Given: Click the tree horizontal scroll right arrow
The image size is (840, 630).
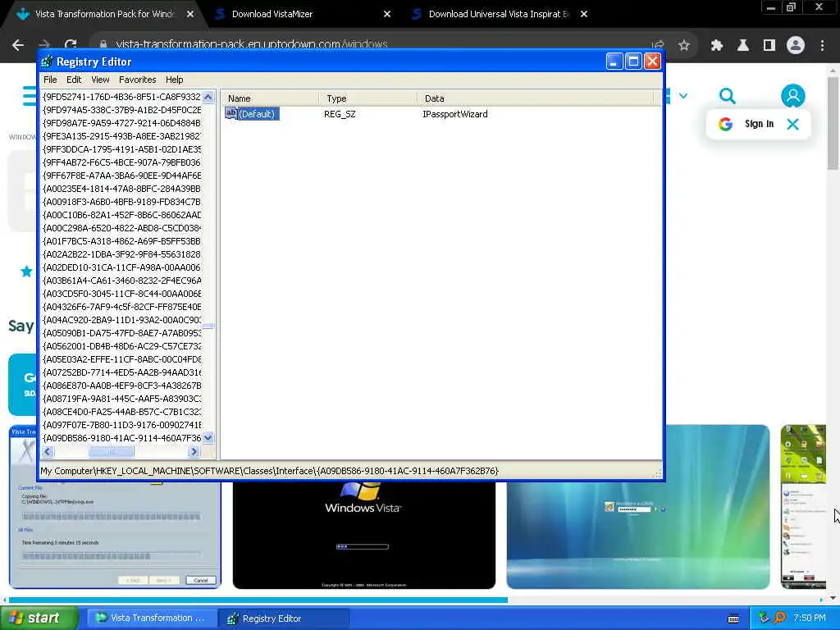Looking at the screenshot, I should tap(194, 452).
